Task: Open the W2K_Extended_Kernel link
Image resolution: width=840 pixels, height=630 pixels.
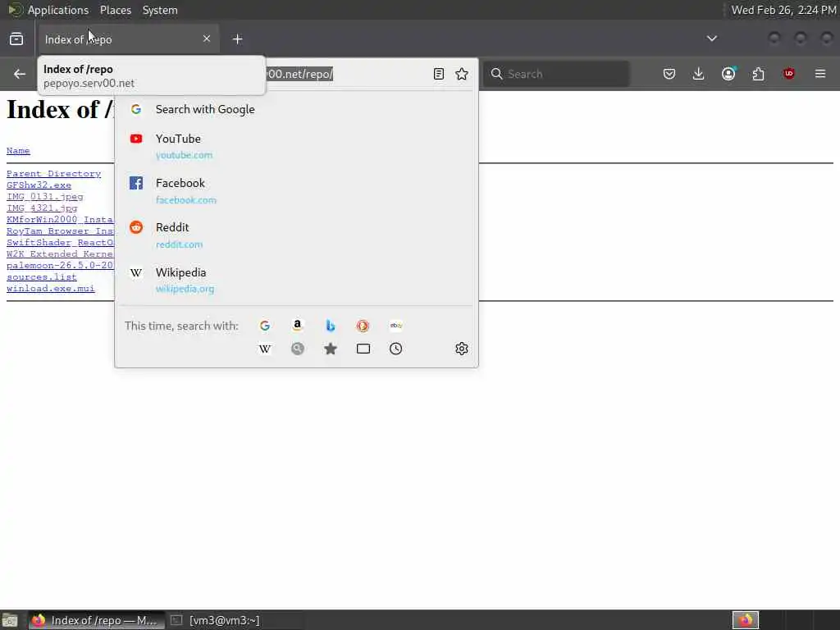Action: click(x=60, y=254)
